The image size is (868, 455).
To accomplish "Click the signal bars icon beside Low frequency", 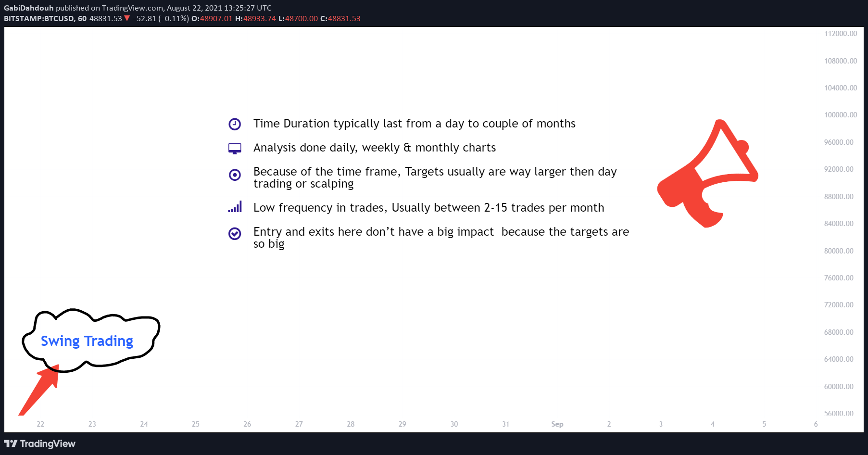I will click(x=235, y=207).
